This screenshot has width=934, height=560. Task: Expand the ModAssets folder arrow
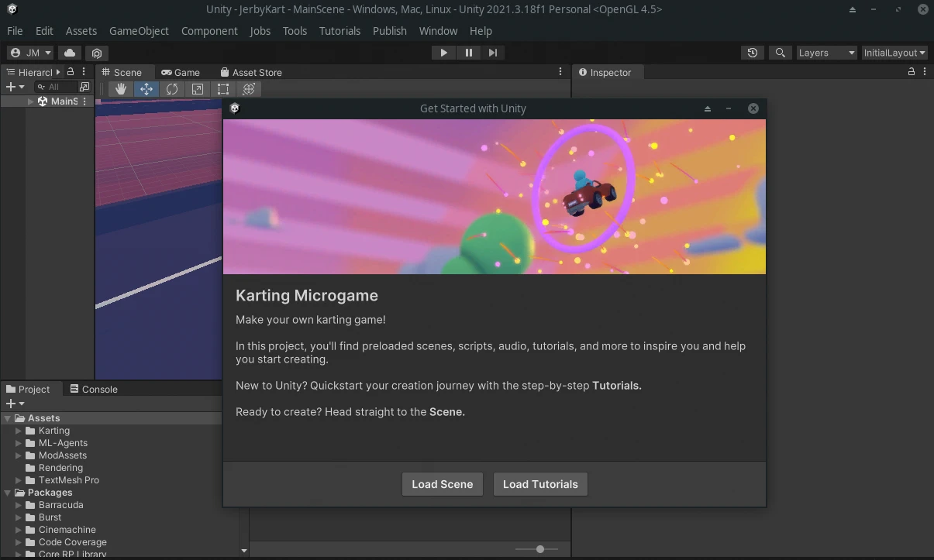[x=19, y=455]
